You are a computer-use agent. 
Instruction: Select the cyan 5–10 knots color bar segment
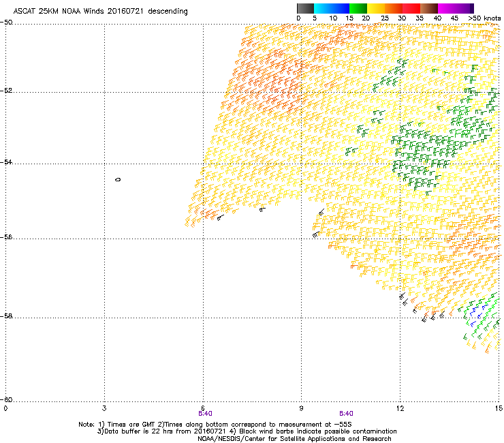coord(323,8)
